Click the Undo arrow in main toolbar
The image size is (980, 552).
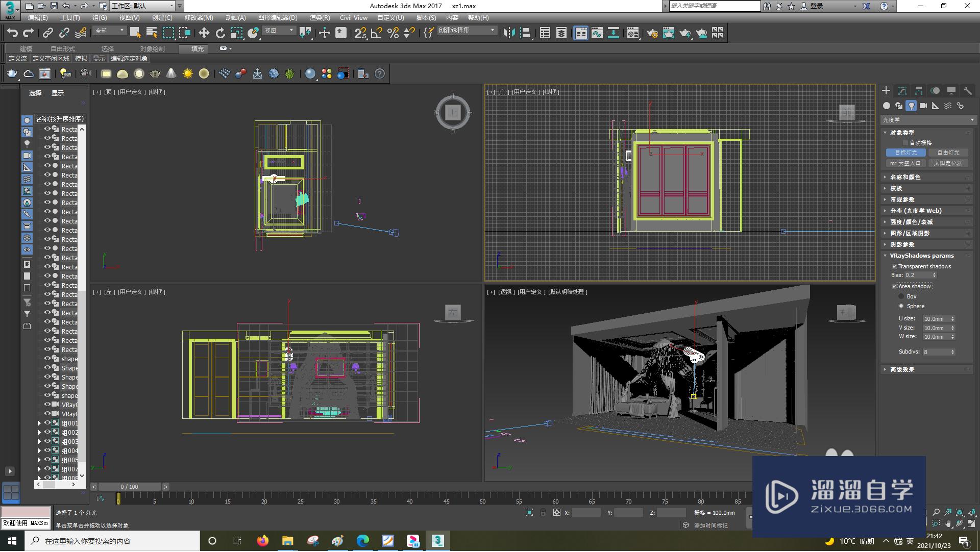click(x=12, y=33)
